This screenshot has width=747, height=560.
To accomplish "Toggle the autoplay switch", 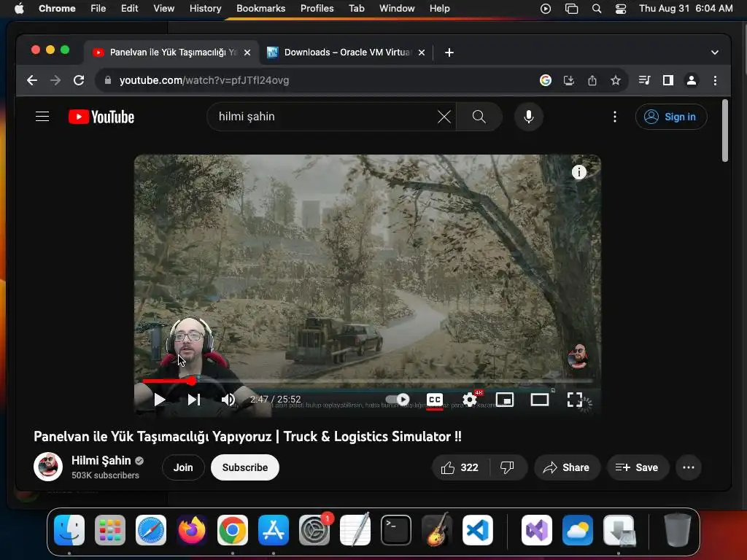I will (398, 399).
